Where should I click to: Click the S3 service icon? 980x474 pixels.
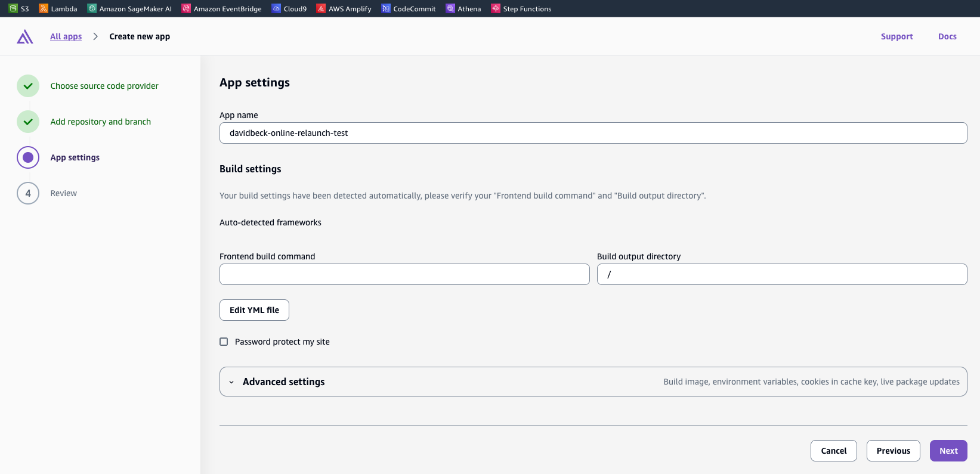click(x=13, y=8)
